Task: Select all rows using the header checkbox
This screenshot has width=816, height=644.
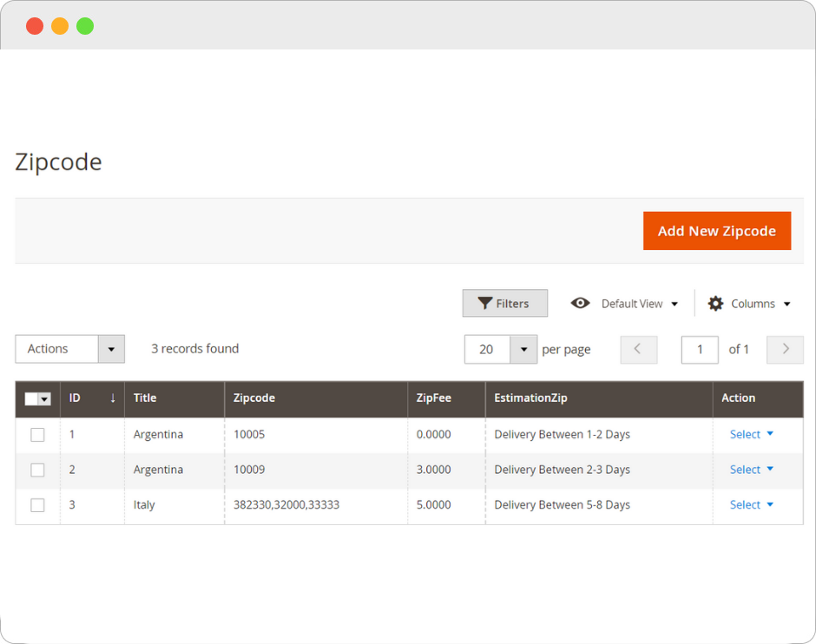Action: [x=31, y=398]
